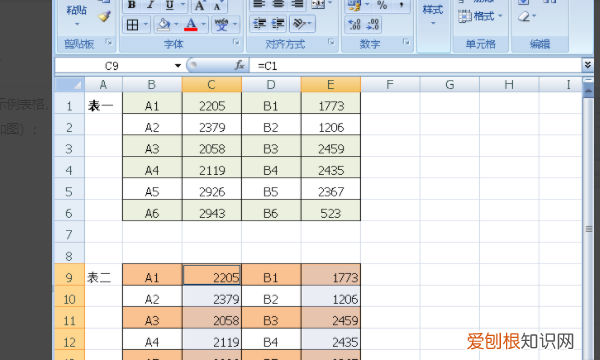Image resolution: width=600 pixels, height=360 pixels.
Task: Open the font color dropdown arrow
Action: (204, 24)
